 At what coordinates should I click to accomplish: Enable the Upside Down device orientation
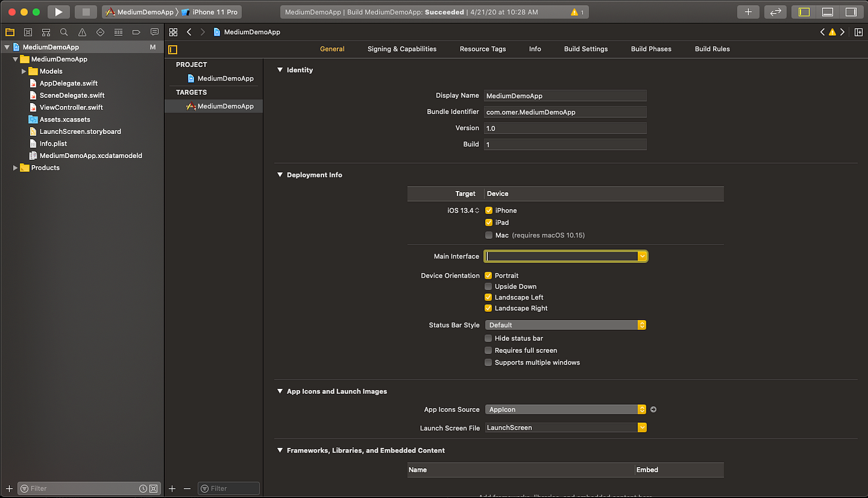click(489, 286)
